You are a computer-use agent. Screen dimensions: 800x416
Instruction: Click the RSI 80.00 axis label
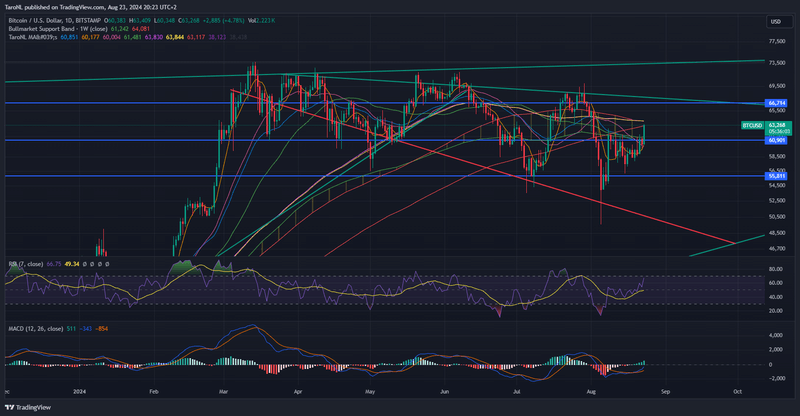pyautogui.click(x=776, y=269)
